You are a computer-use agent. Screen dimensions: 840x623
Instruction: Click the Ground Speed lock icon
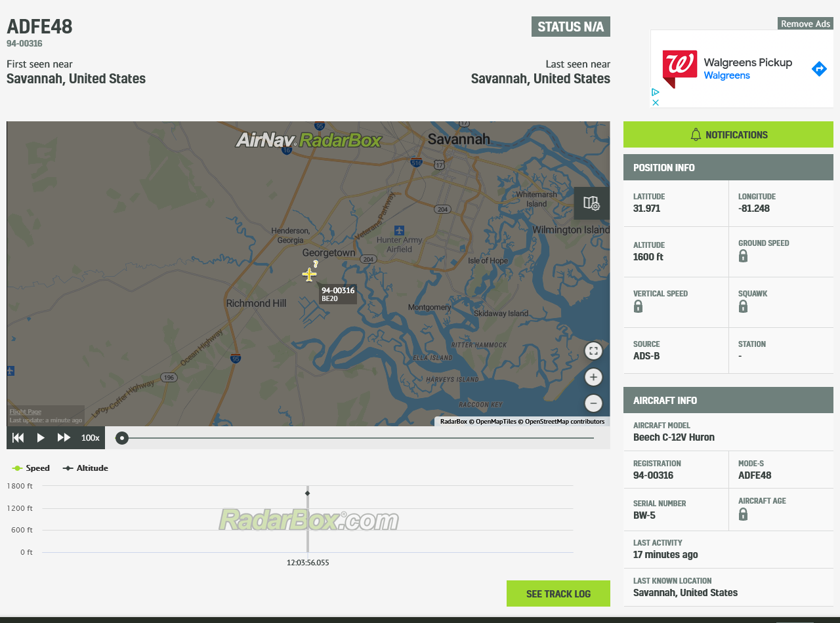coord(743,256)
